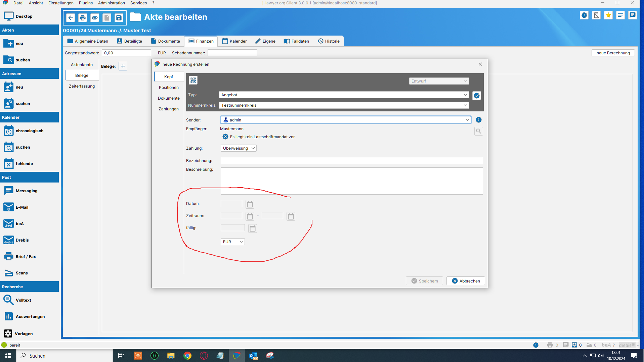
Task: Click the chat message icon at top right
Action: tap(633, 15)
